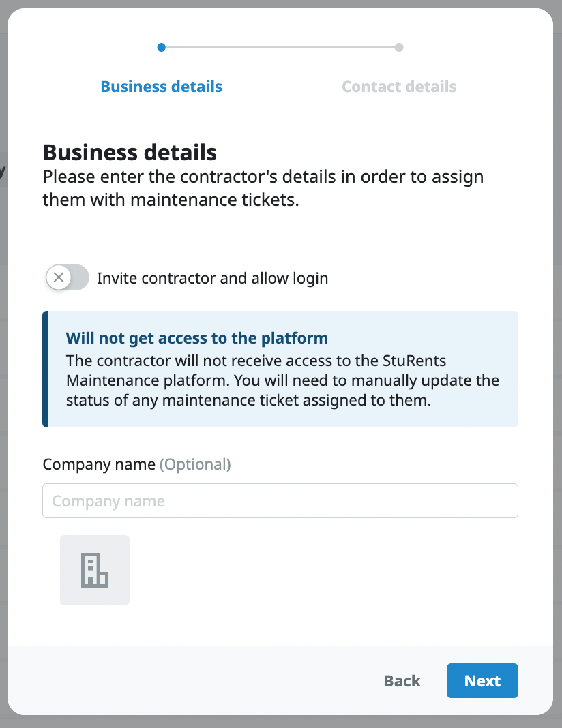Click the "(Optional)" text beside Company name
The width and height of the screenshot is (562, 728).
195,464
